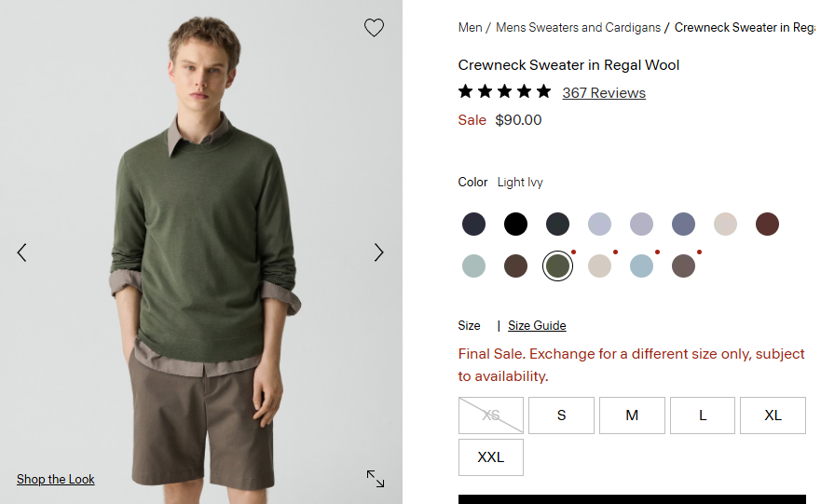Add sweater to wishlist with heart icon

click(x=374, y=27)
